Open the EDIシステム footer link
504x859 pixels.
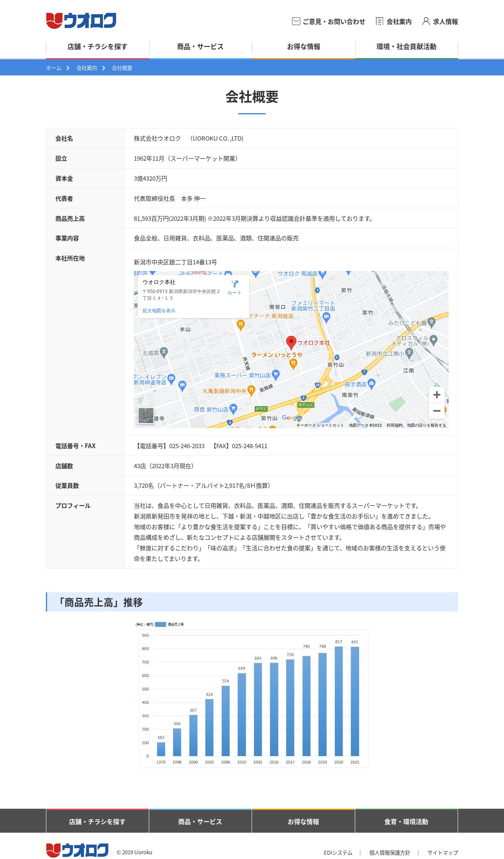pos(338,853)
